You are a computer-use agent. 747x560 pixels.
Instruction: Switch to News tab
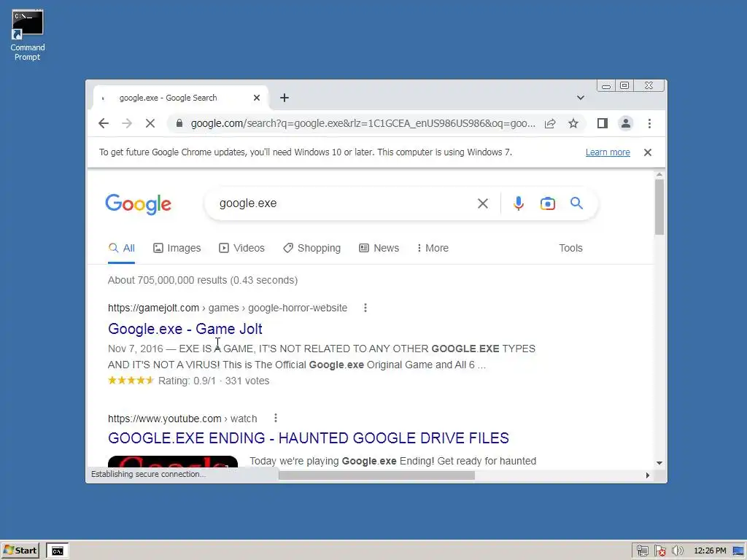click(x=379, y=248)
